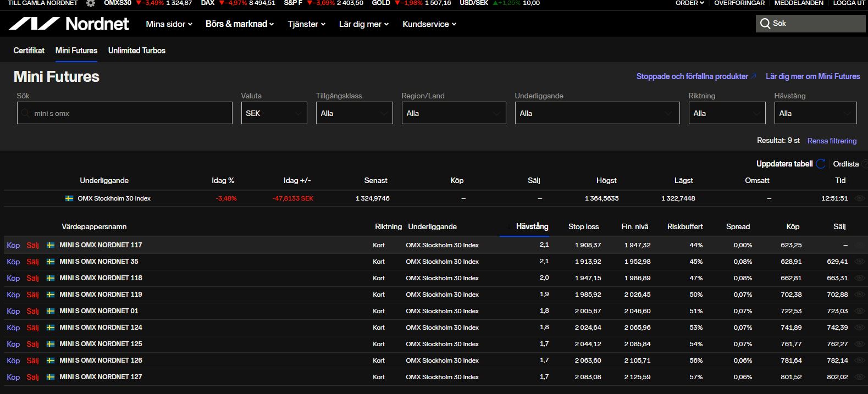Toggle watch eye icon for OMX Stockholm 30 Index
Screen dimensions: 868x394
point(860,198)
